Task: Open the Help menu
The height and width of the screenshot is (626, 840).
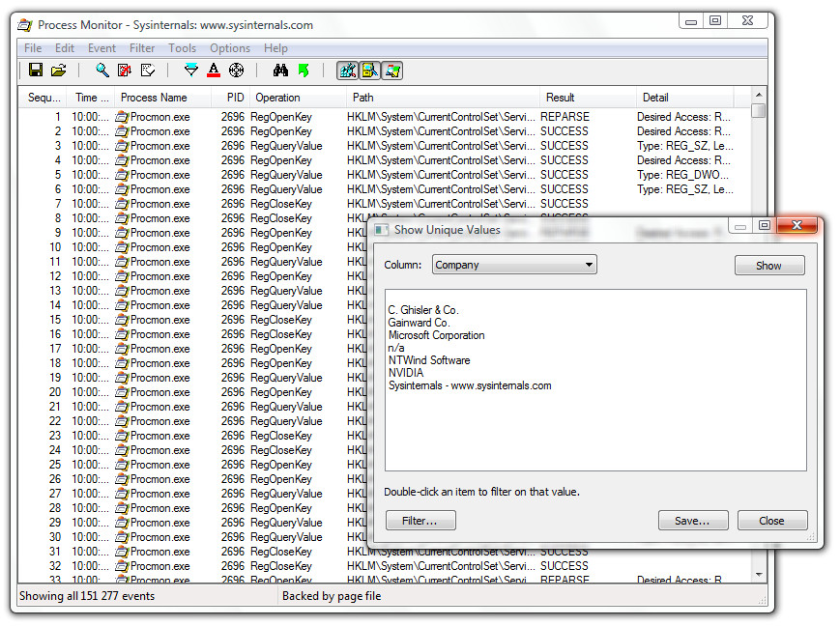Action: [x=275, y=48]
